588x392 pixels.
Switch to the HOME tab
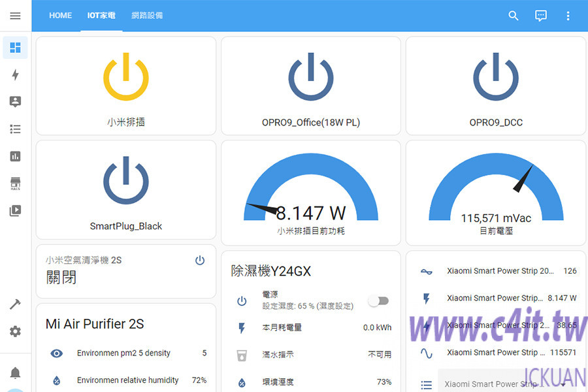coord(60,16)
